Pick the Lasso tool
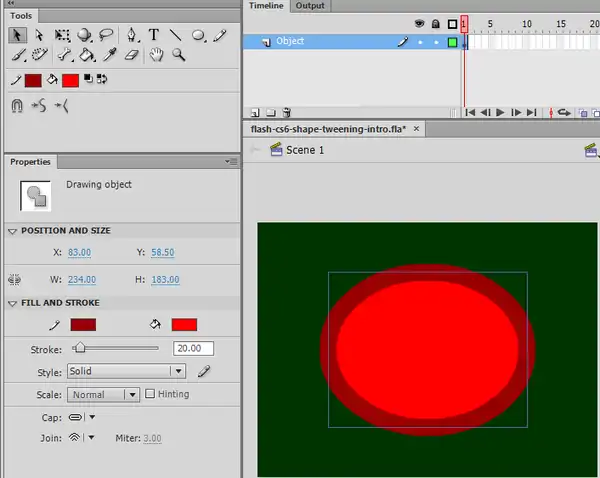 107,35
